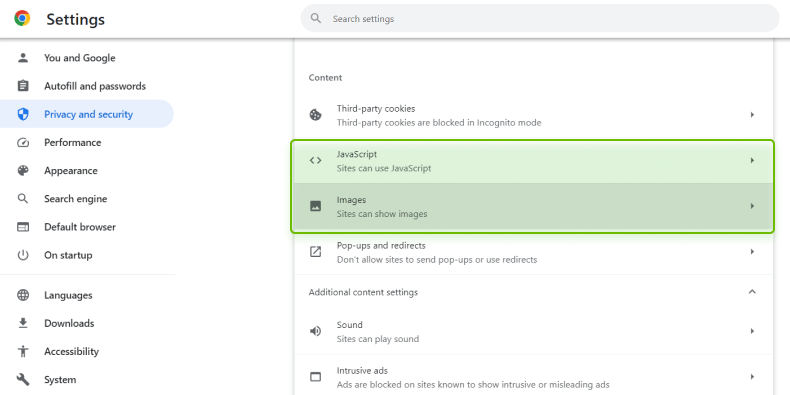Click the Settings page title

pyautogui.click(x=76, y=19)
